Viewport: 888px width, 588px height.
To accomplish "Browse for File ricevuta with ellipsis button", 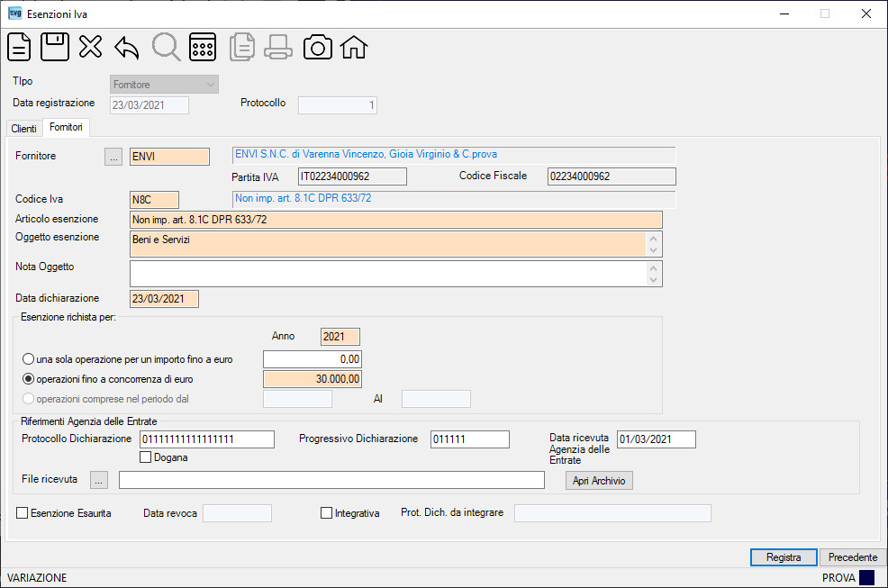I will (99, 480).
